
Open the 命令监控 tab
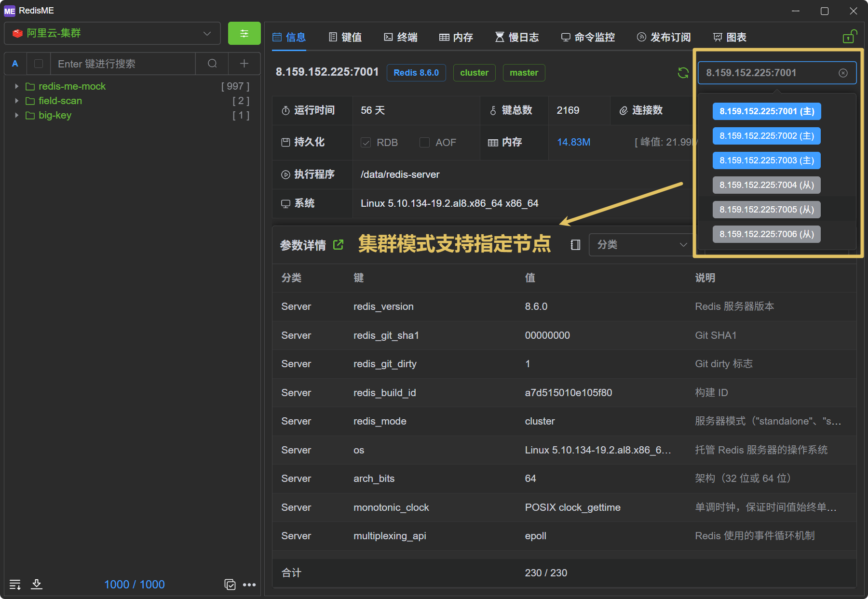(x=588, y=37)
